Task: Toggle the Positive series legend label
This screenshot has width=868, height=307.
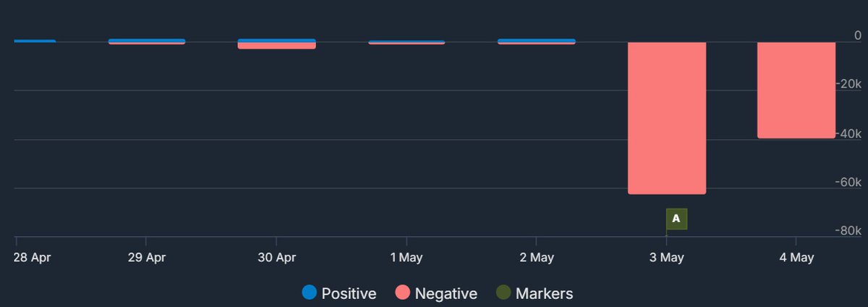Action: (349, 293)
